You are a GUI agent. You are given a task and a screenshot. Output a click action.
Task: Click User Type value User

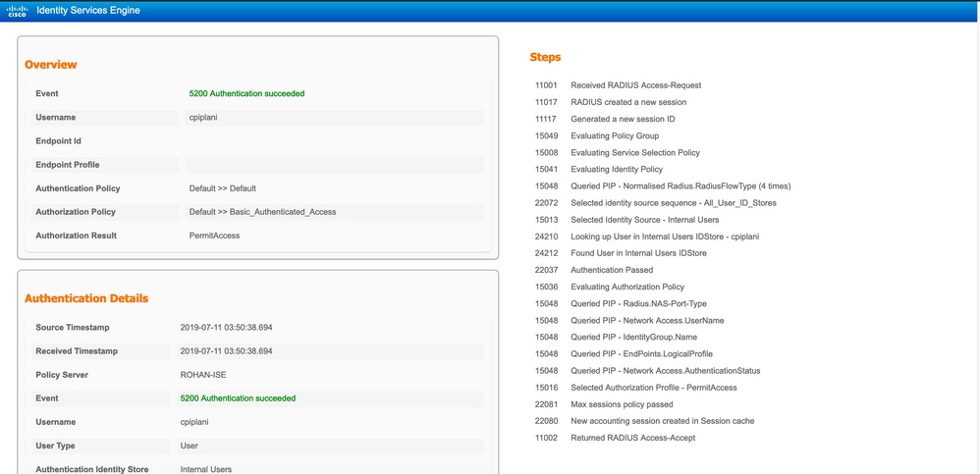189,446
